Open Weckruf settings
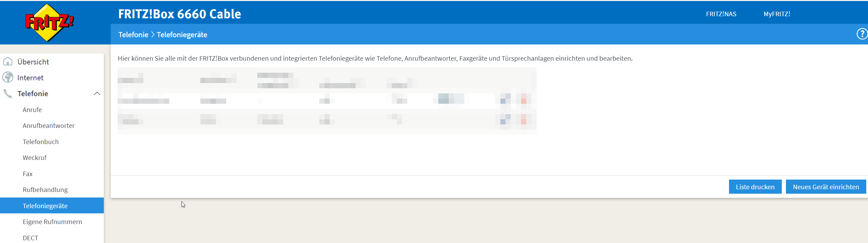This screenshot has height=243, width=868. coord(34,158)
